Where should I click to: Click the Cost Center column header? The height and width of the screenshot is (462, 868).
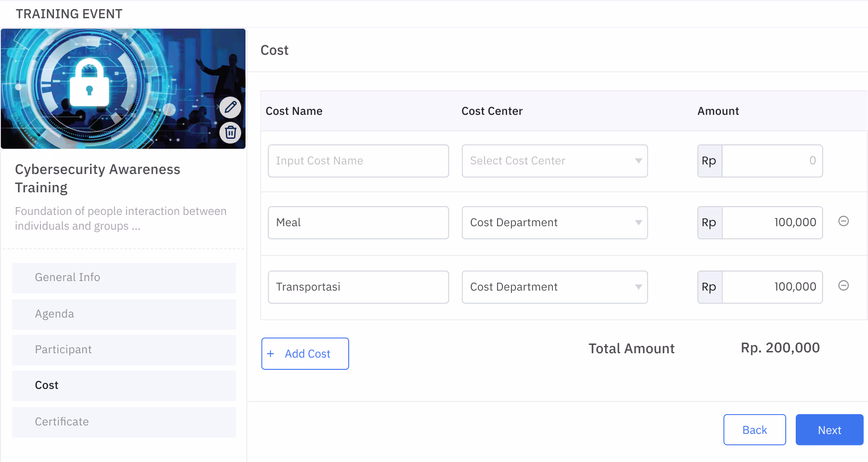pos(492,111)
